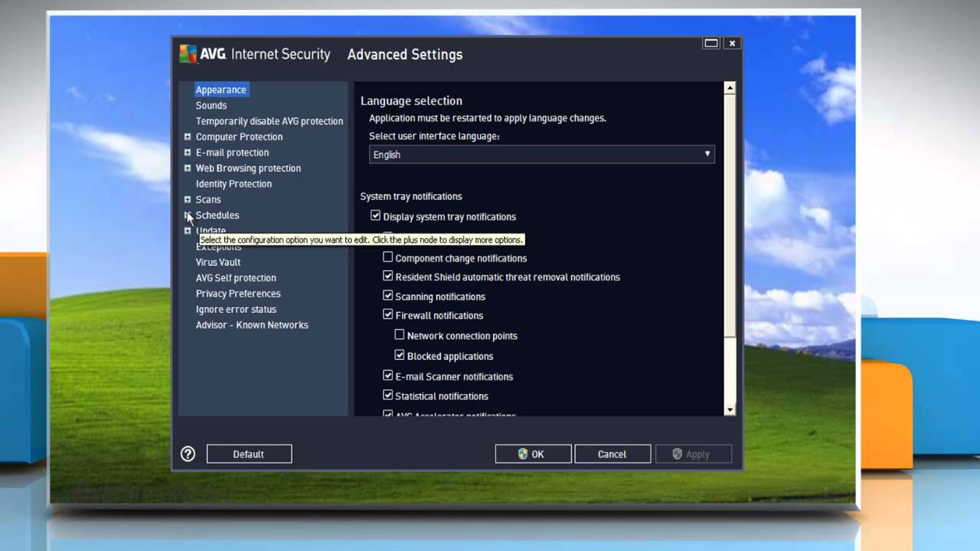Click the AVG logo icon in title
This screenshot has height=551, width=980.
tap(188, 54)
